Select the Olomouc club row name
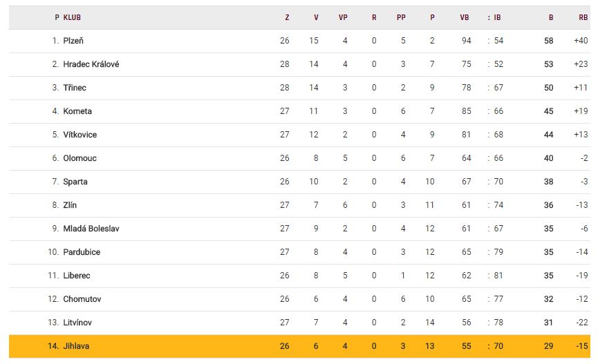The width and height of the screenshot is (598, 364). 80,158
